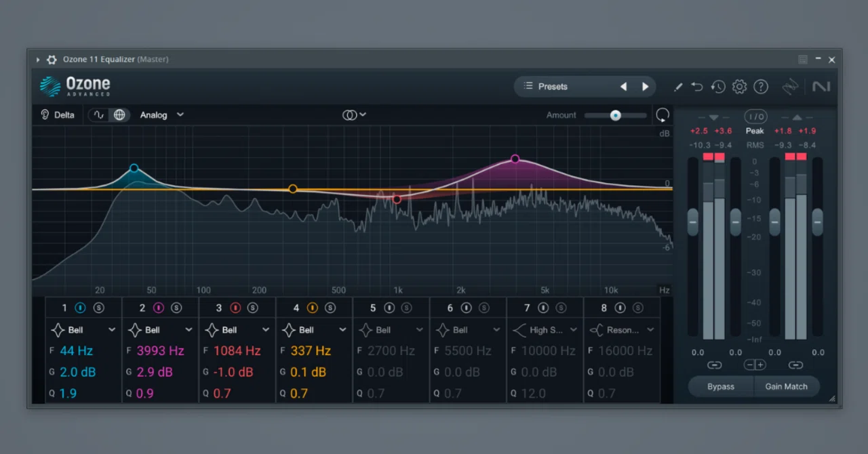Open the Presets menu
The height and width of the screenshot is (454, 868).
point(553,87)
